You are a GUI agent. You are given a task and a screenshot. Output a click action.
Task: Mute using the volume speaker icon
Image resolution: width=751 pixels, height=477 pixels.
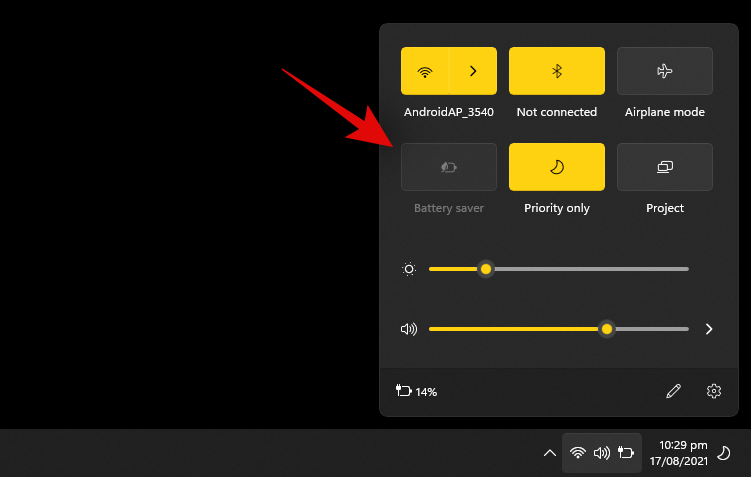pos(409,329)
